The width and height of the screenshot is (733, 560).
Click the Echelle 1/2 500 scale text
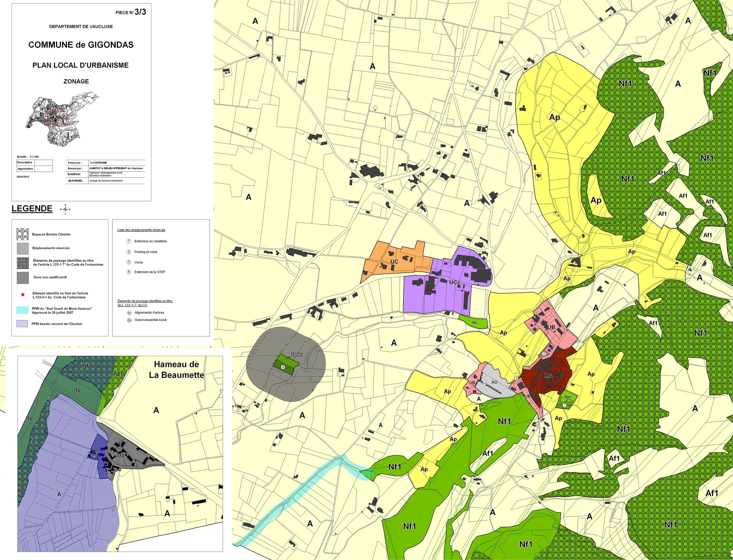[x=28, y=157]
